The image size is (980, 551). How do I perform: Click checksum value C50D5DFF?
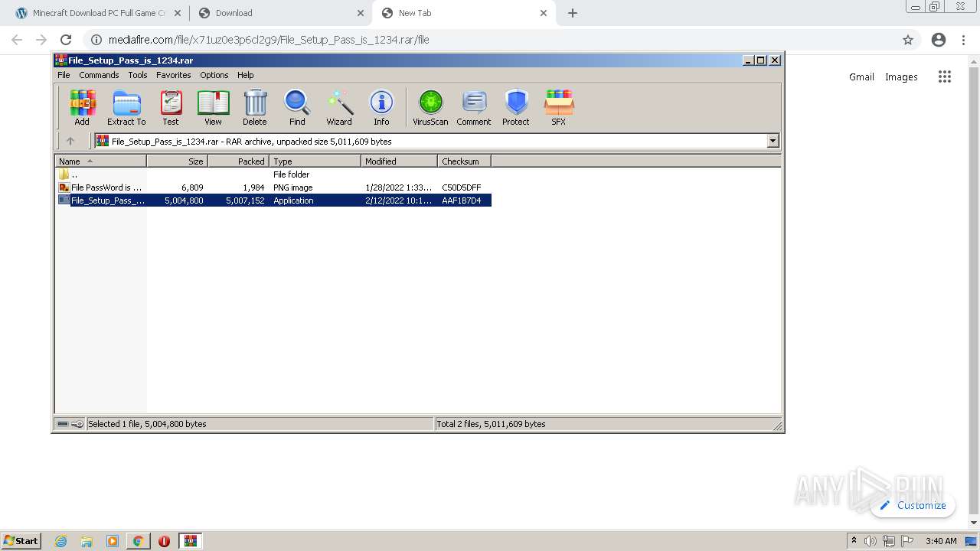462,187
